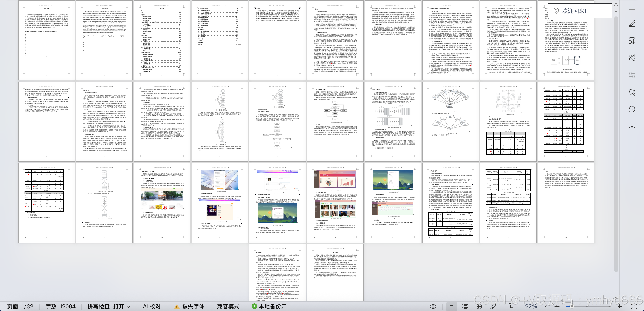Viewport: 644px width, 311px height.
Task: Open the pen/style tool in right sidebar
Action: [x=632, y=24]
